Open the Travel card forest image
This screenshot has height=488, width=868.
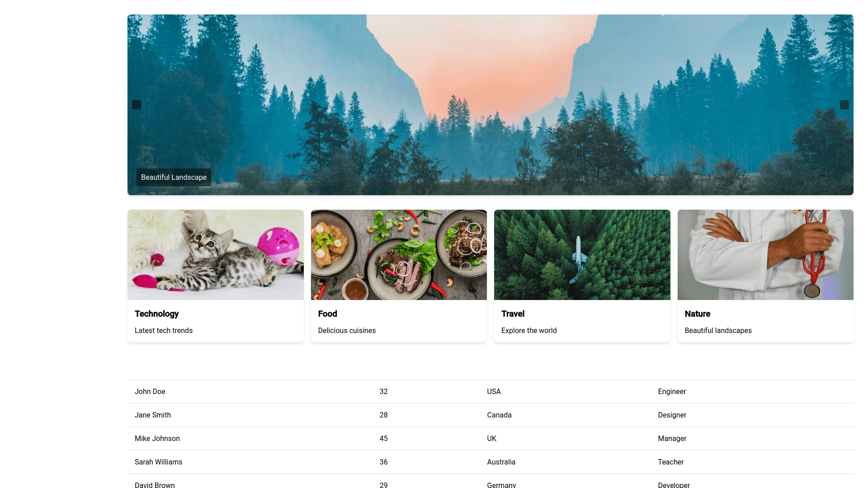click(582, 255)
